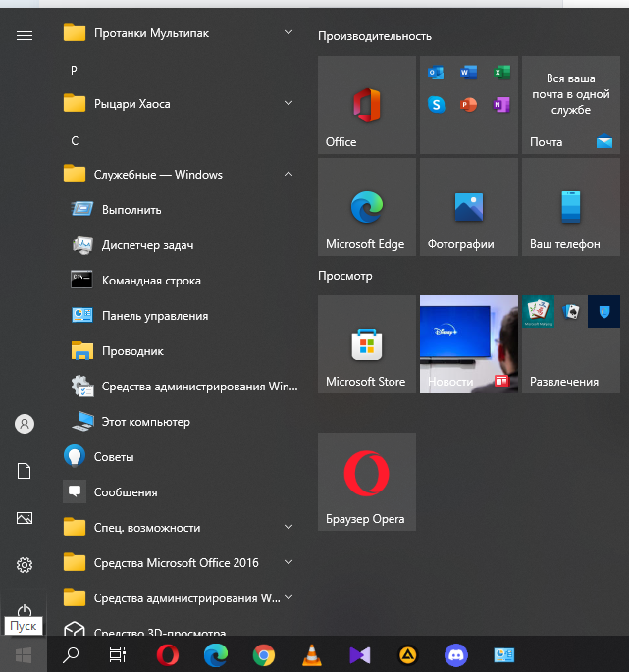Click the Производительность group title
Viewport: 629px width, 672px height.
[x=374, y=36]
